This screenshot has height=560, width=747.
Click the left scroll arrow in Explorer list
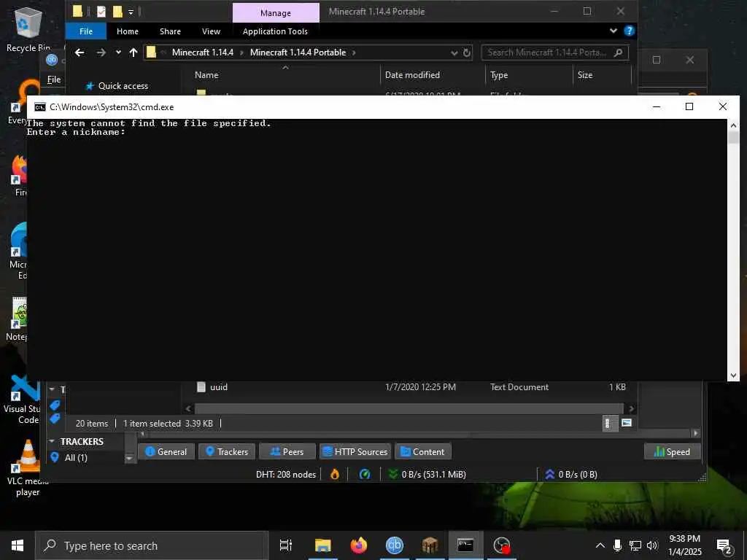tap(188, 408)
